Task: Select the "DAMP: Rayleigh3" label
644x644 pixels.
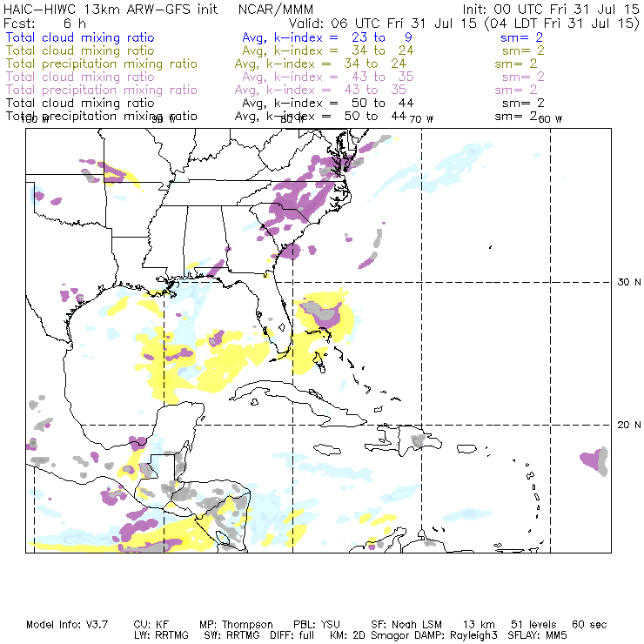Action: click(x=454, y=635)
